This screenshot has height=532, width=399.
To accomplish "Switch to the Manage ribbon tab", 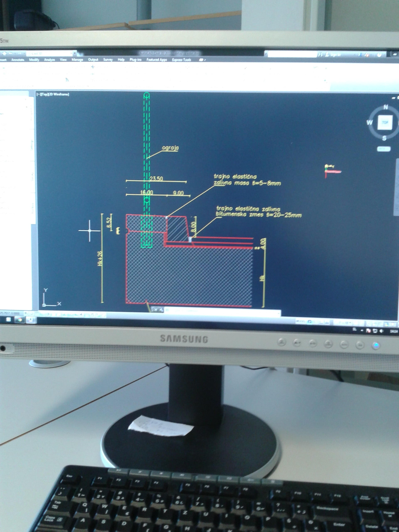I will (x=77, y=60).
